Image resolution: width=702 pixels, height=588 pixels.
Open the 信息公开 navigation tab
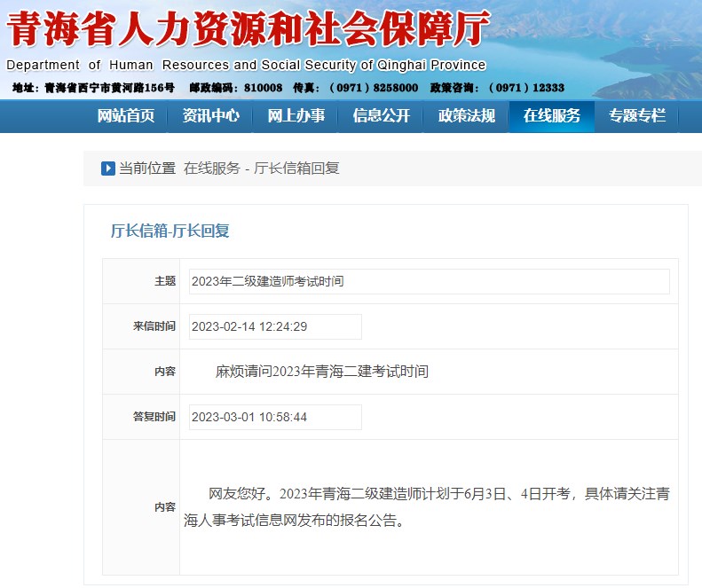[x=381, y=115]
